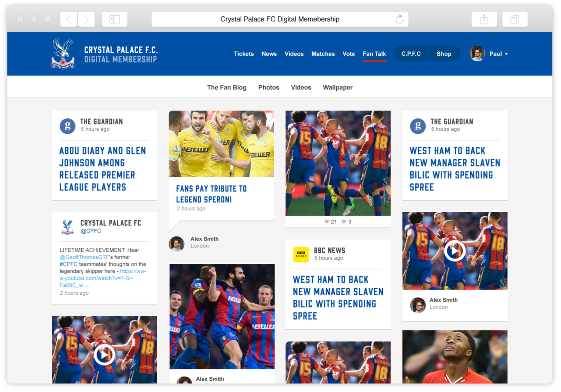
Task: Reload the page with the refresh icon
Action: coord(399,19)
